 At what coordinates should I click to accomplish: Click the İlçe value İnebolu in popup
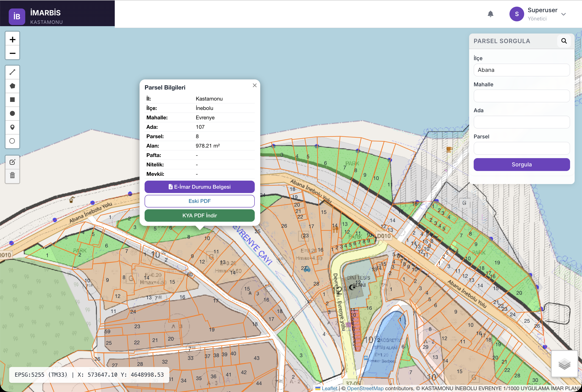click(204, 108)
